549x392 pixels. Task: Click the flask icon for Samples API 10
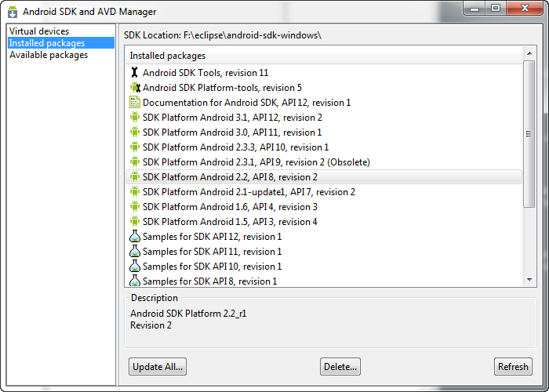click(135, 267)
